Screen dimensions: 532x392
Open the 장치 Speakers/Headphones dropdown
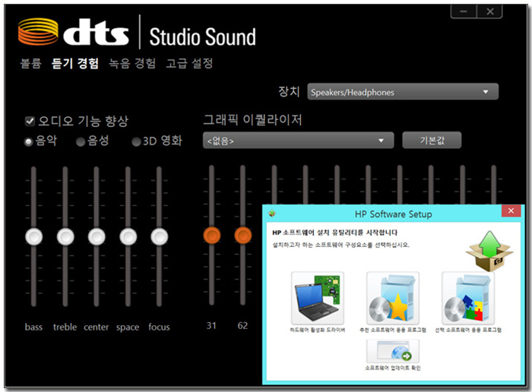click(403, 92)
